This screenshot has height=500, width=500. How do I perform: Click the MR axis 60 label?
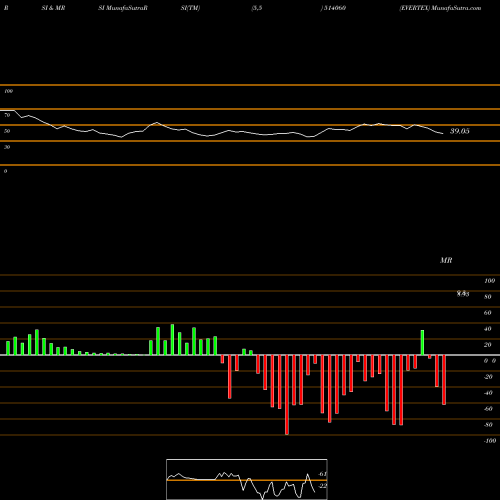[488, 313]
